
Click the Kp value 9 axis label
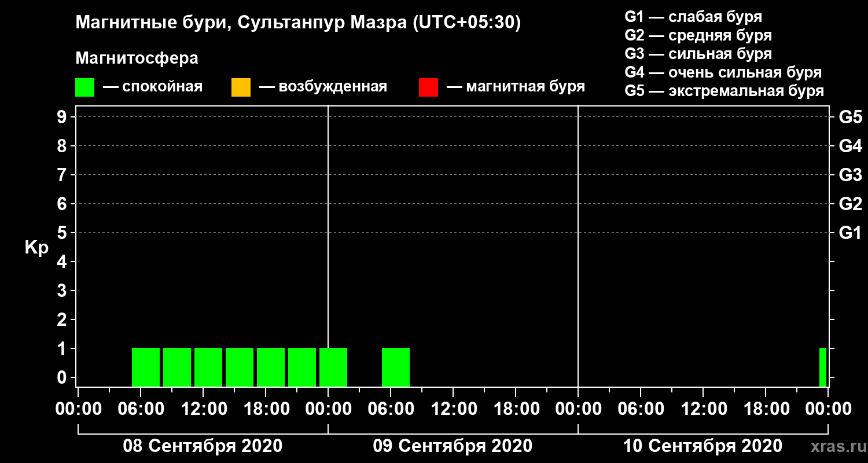click(x=63, y=117)
